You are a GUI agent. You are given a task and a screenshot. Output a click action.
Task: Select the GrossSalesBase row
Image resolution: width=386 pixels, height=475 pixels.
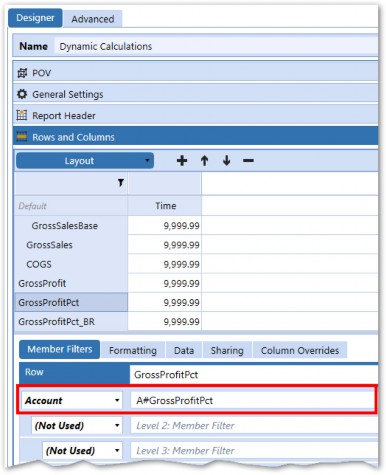click(x=71, y=226)
